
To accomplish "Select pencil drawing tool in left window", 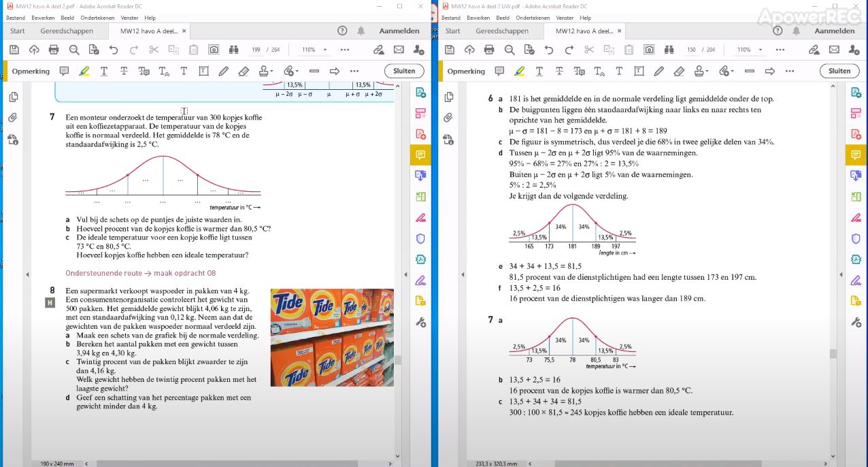I will pyautogui.click(x=223, y=71).
